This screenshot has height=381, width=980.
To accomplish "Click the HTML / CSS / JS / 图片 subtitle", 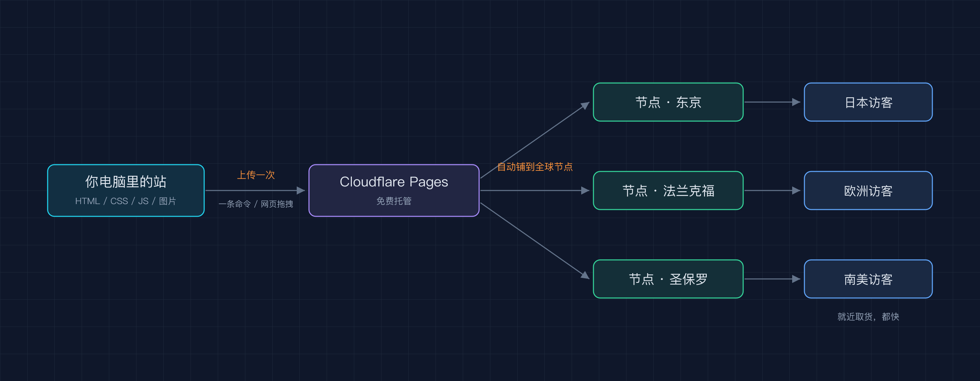I will click(126, 201).
